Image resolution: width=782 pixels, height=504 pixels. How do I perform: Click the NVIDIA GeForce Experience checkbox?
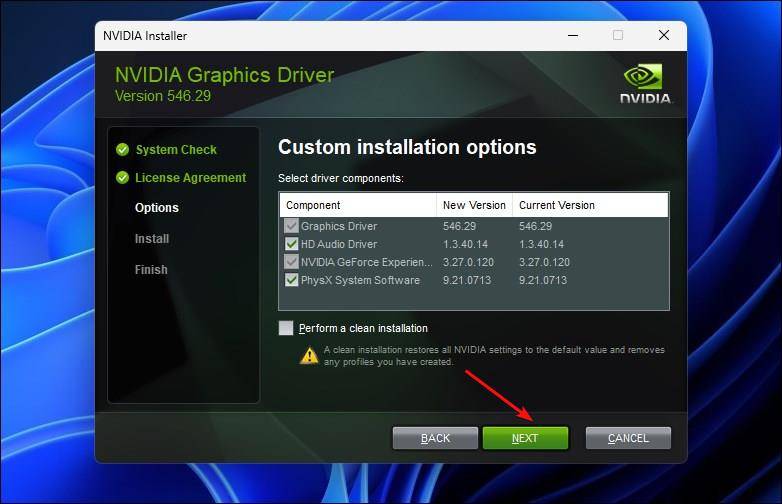click(x=291, y=262)
